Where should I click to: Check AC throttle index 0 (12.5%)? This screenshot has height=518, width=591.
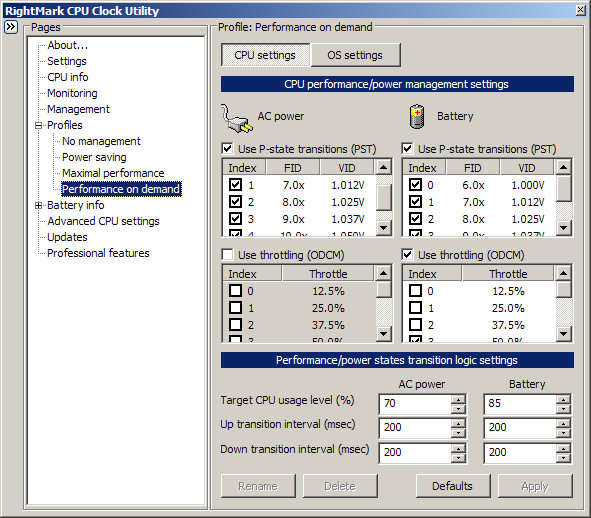point(236,291)
